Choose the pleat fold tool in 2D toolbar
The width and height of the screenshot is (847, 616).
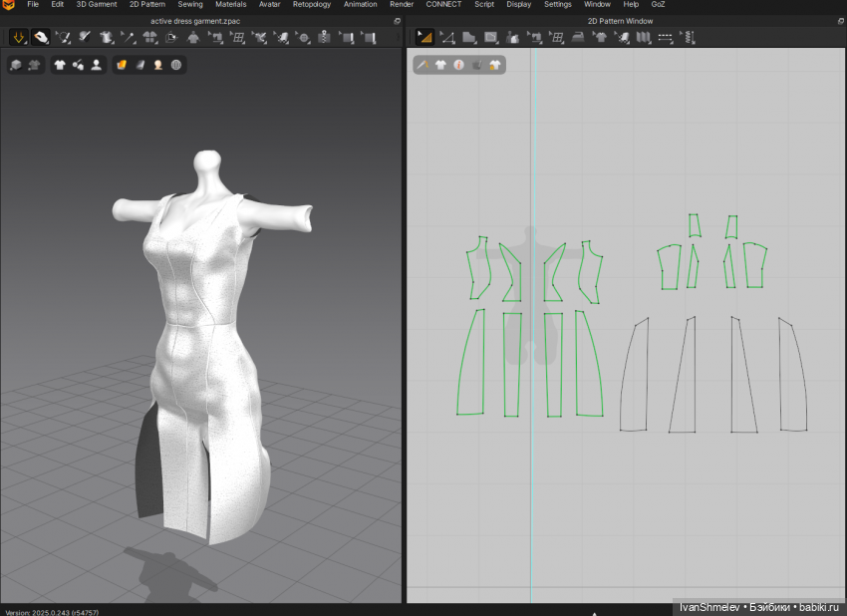[643, 37]
